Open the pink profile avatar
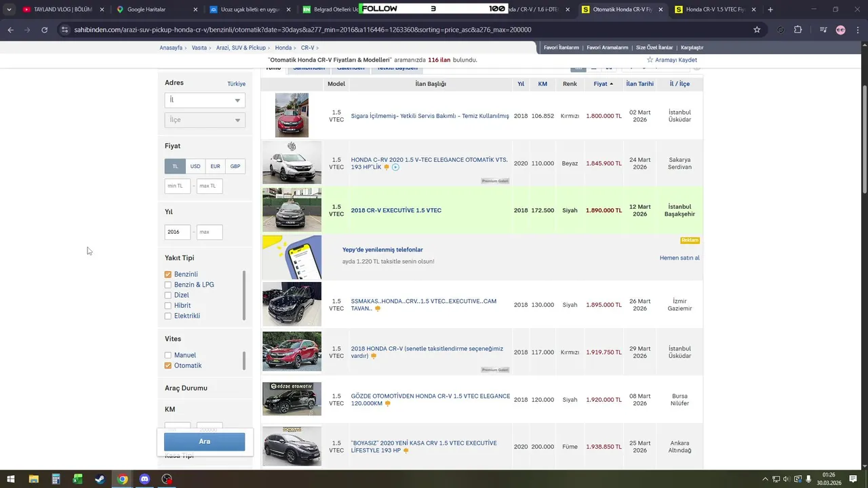The height and width of the screenshot is (488, 868). pos(841,30)
